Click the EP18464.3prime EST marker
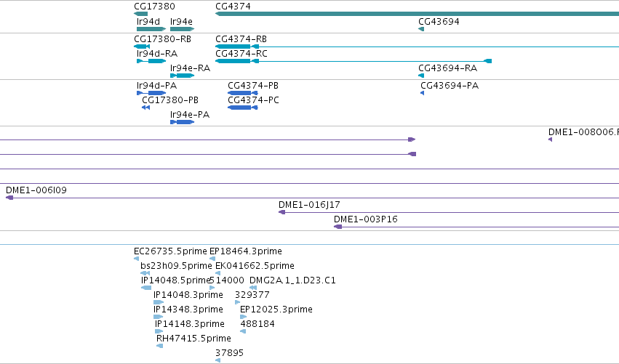 (212, 259)
